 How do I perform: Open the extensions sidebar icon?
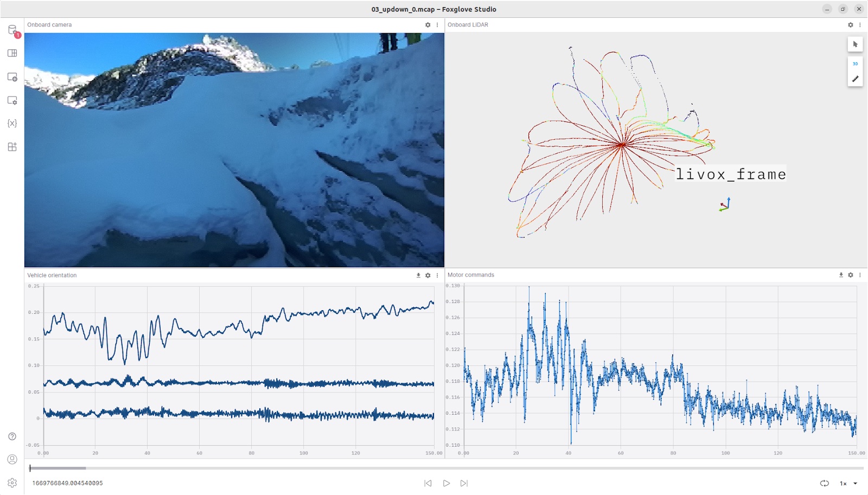(12, 147)
